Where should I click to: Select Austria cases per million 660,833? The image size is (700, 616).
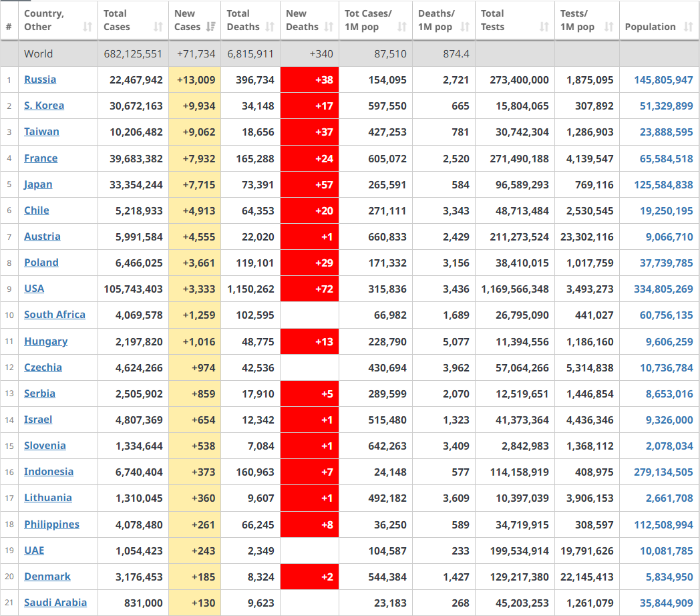pyautogui.click(x=387, y=237)
